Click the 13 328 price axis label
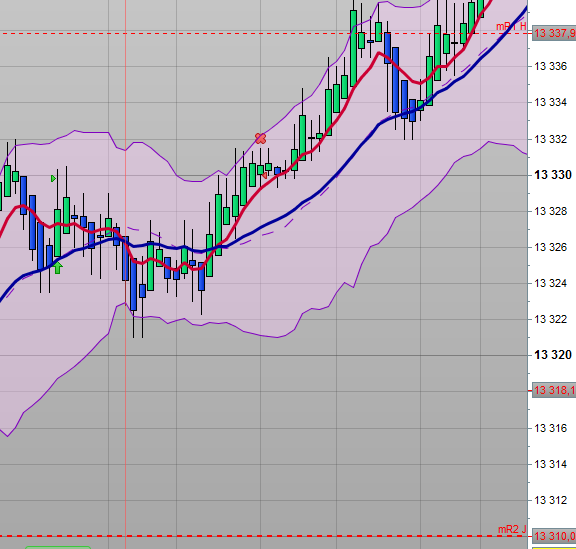The width and height of the screenshot is (576, 549). point(551,211)
